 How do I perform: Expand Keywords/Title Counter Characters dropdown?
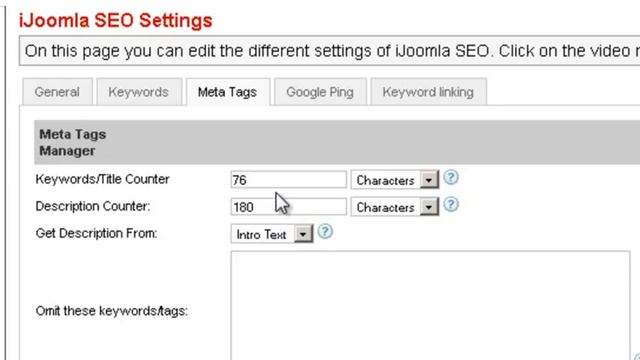pos(395,180)
